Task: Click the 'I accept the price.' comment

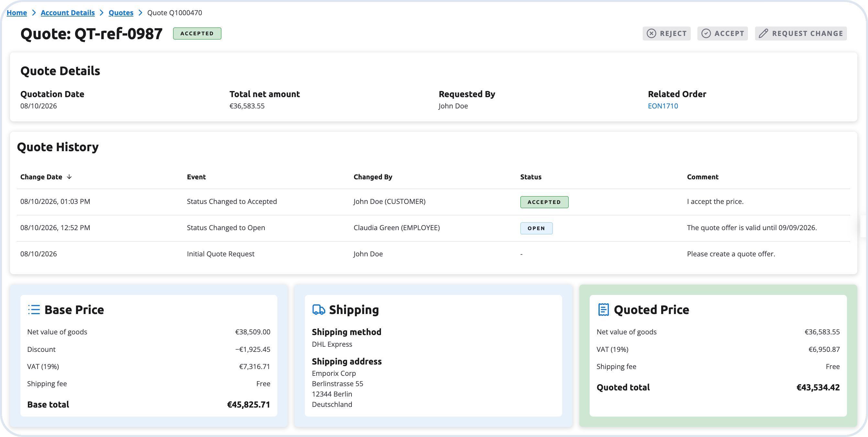Action: point(715,201)
